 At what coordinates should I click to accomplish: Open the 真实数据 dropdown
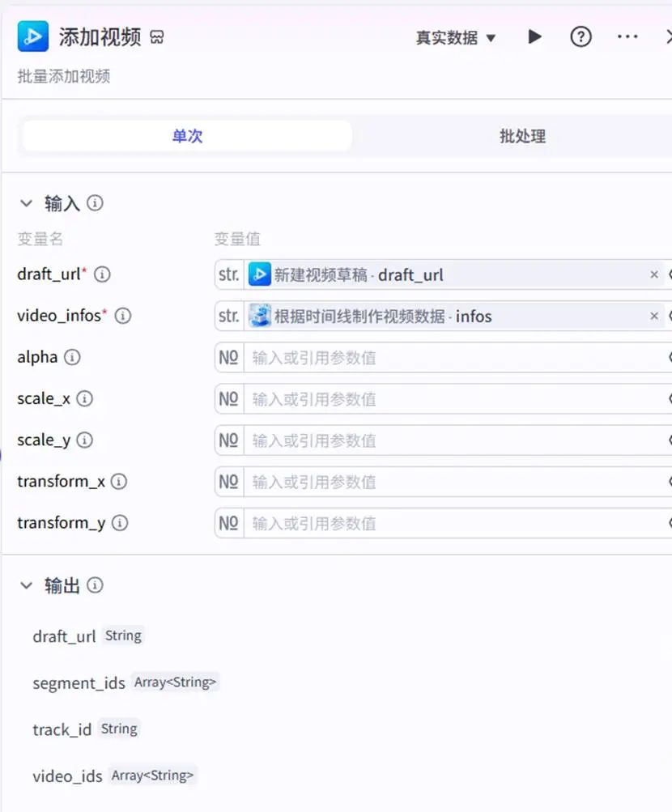tap(456, 38)
